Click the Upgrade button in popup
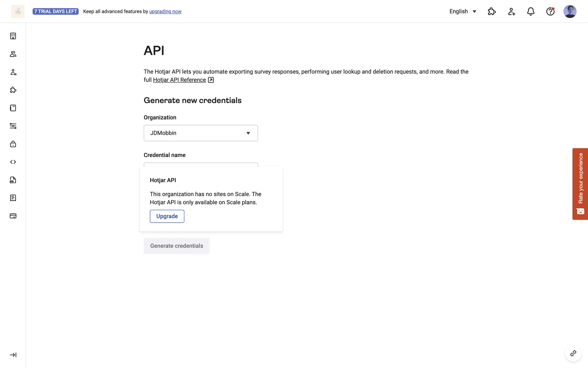 click(x=167, y=216)
